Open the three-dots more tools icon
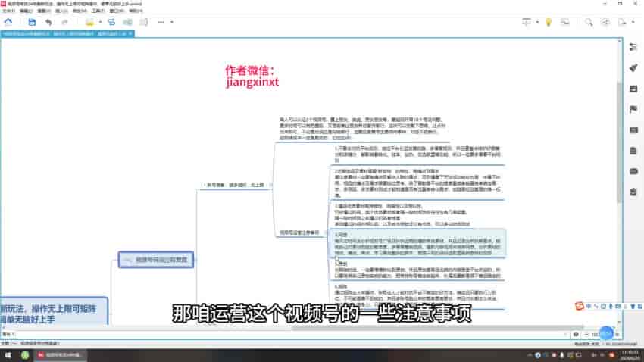The height and width of the screenshot is (362, 644). coord(161,22)
